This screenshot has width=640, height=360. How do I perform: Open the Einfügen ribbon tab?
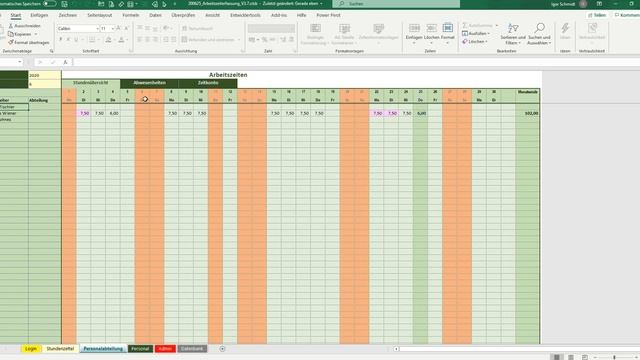[39, 15]
